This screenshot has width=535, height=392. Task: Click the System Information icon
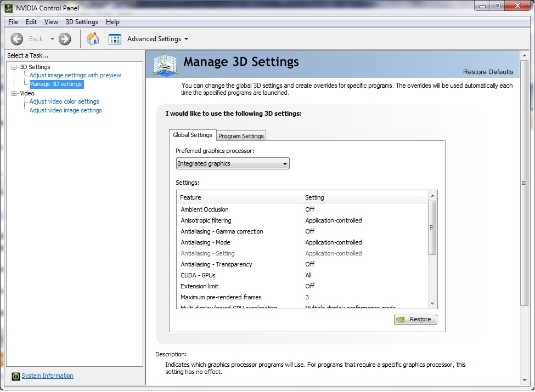pyautogui.click(x=16, y=376)
